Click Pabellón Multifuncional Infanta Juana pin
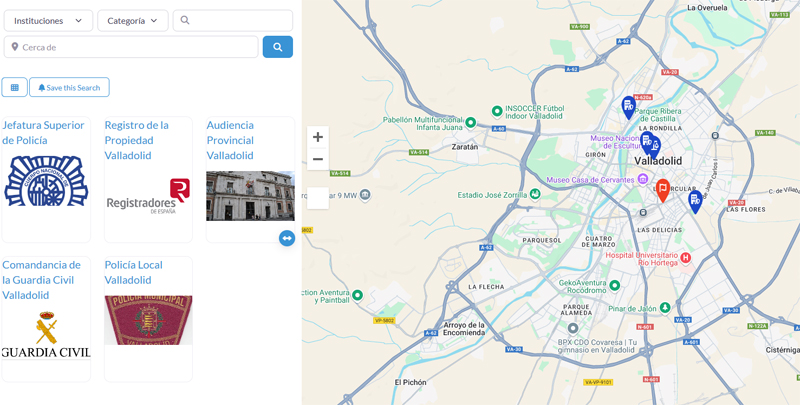Viewport: 800px width, 405px height. tap(470, 122)
